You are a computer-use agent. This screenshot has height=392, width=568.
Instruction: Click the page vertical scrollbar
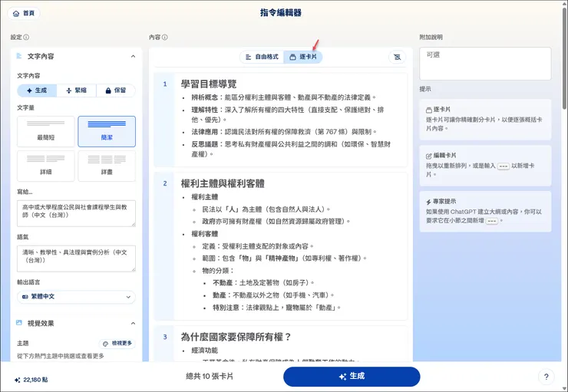pos(565,58)
